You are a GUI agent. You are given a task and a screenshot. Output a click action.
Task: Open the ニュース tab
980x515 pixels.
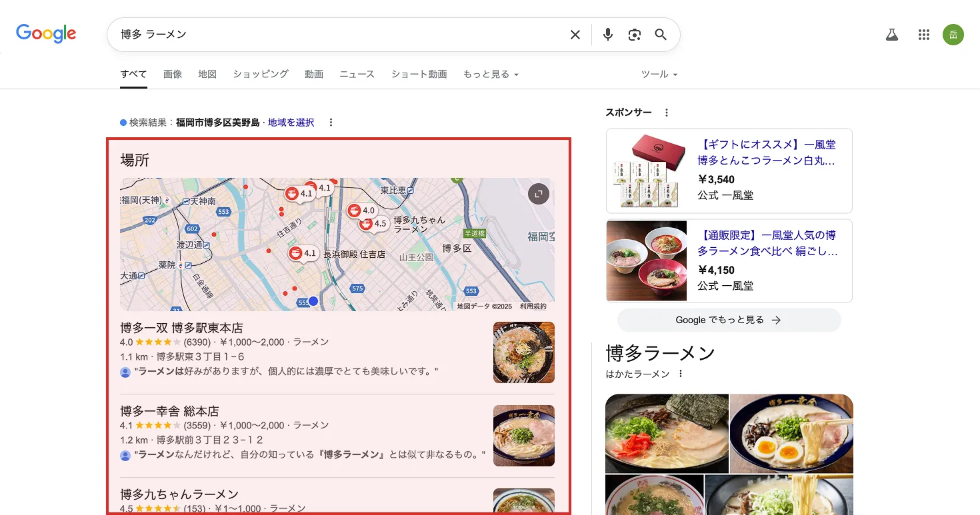[357, 74]
